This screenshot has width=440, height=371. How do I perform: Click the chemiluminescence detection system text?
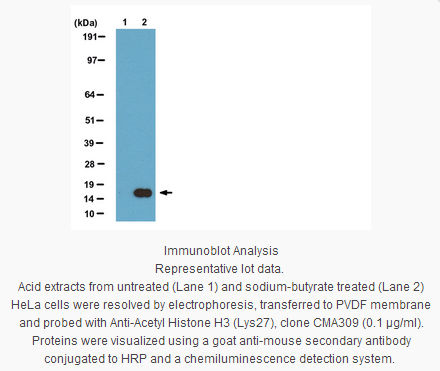tap(289, 359)
